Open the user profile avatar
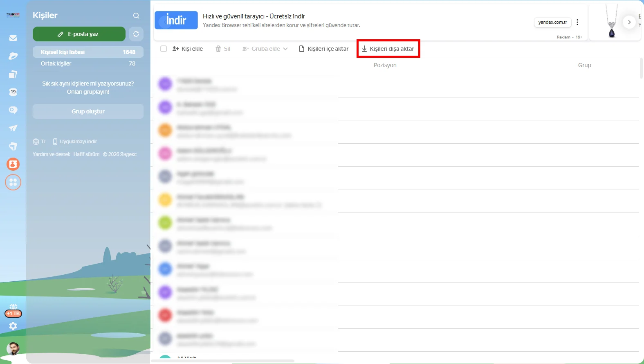Viewport: 644px width, 364px height. click(x=13, y=349)
